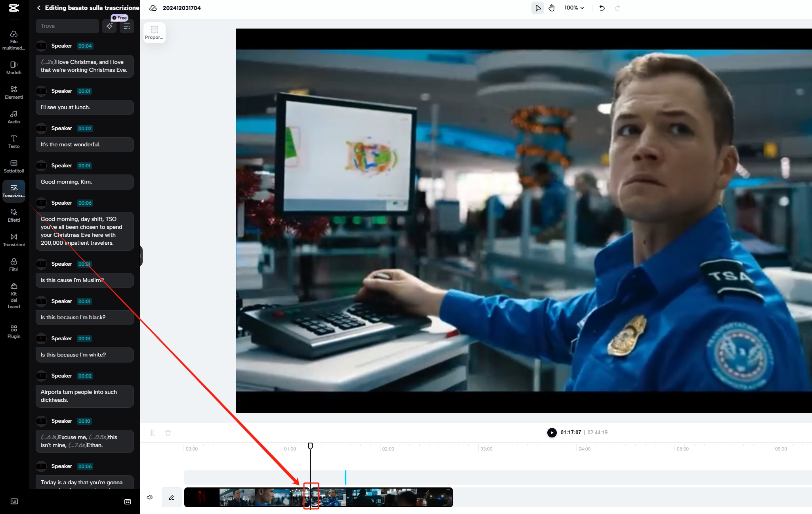The height and width of the screenshot is (514, 812).
Task: Open the Transizioni panel
Action: click(x=14, y=240)
